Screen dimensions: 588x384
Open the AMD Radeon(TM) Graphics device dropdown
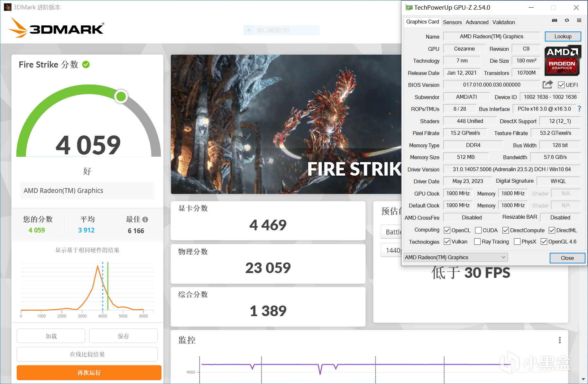[456, 257]
